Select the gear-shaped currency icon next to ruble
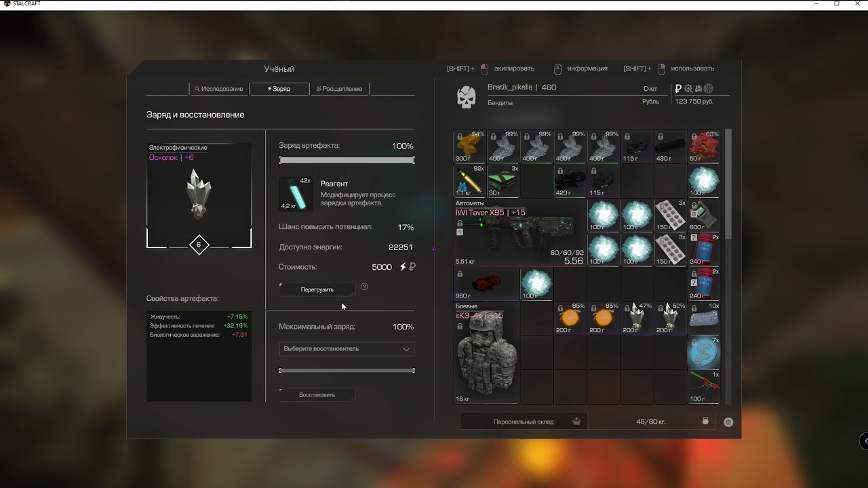Image resolution: width=868 pixels, height=488 pixels. [x=688, y=88]
